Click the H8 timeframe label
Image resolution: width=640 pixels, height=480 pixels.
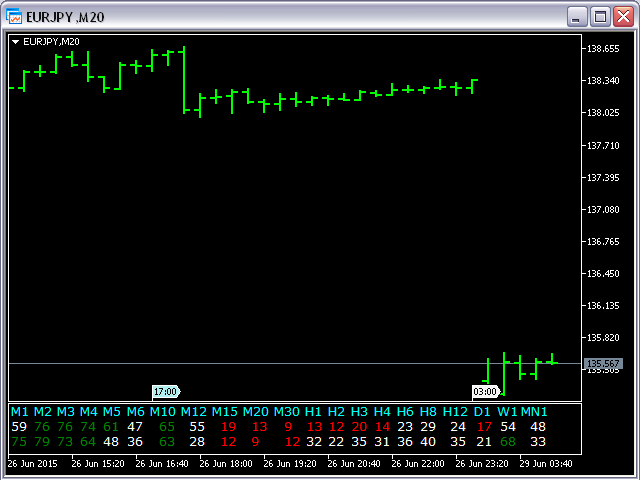[428, 411]
